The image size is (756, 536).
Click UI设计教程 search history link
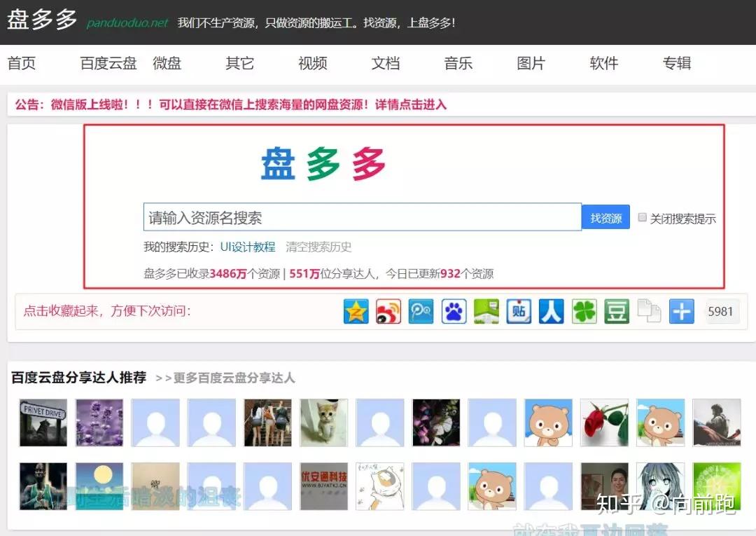point(248,247)
